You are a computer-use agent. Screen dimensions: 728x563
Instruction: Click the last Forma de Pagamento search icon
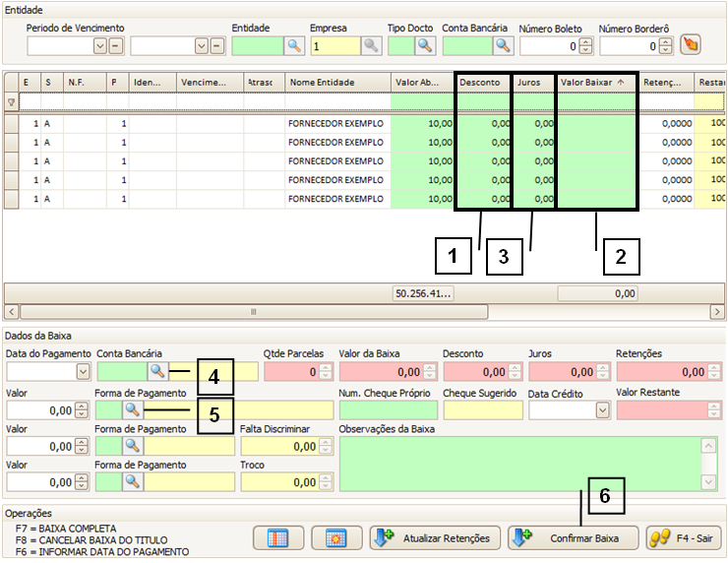click(132, 481)
